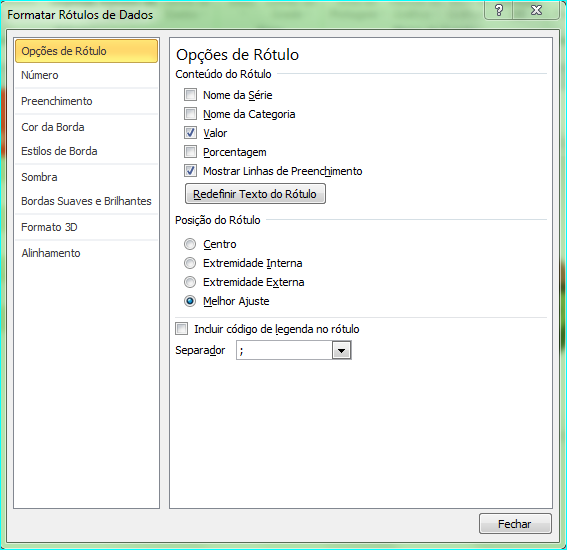Choose Extremidade Externa radio option
This screenshot has height=552, width=567.
tap(190, 282)
